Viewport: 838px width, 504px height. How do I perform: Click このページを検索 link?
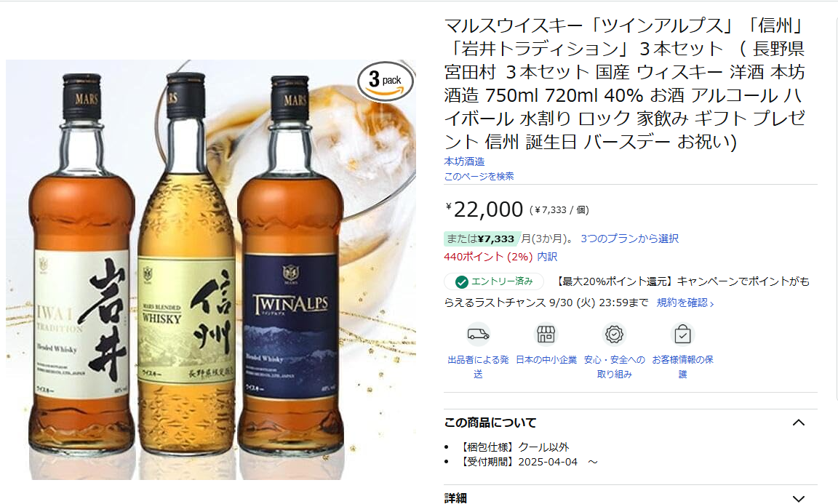pyautogui.click(x=479, y=177)
